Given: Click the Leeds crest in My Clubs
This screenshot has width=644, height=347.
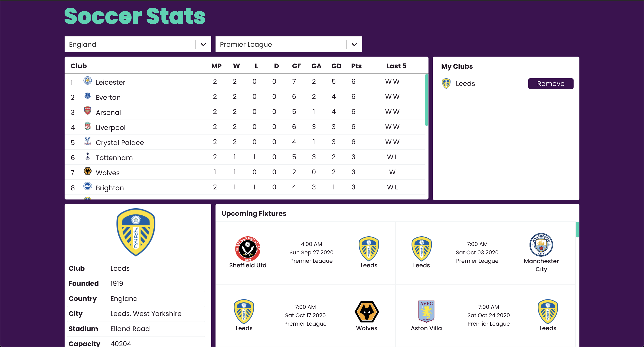Looking at the screenshot, I should point(446,84).
